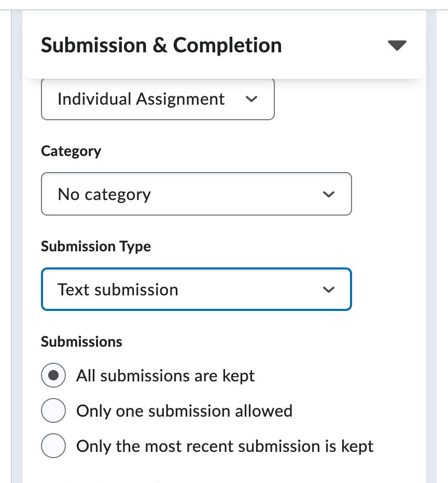Click the Submission Type field label
This screenshot has width=448, height=483.
(96, 247)
